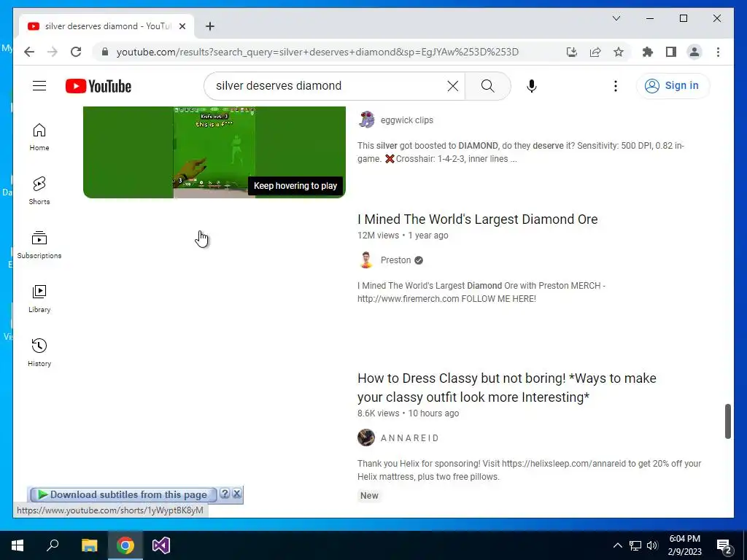Open File Explorer from the taskbar
Screen dimensions: 747x560
(x=89, y=545)
